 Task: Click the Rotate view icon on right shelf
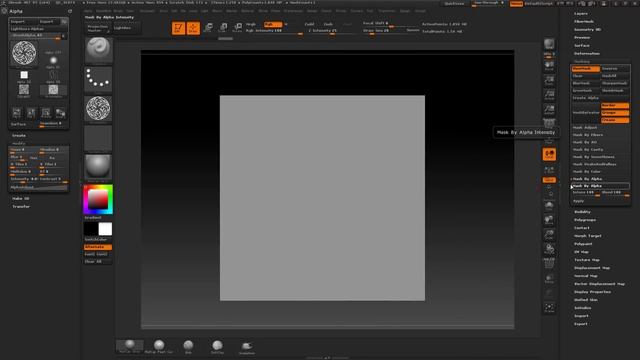tap(549, 249)
